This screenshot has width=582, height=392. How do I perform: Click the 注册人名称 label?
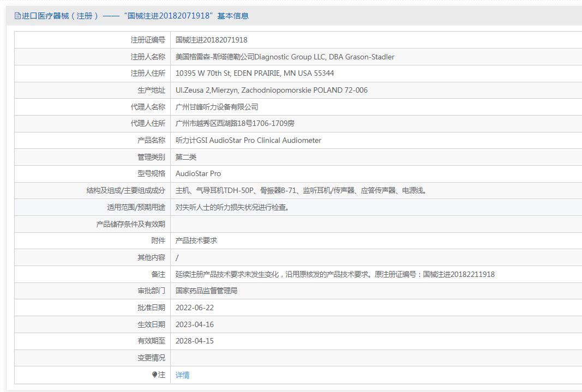(x=148, y=57)
